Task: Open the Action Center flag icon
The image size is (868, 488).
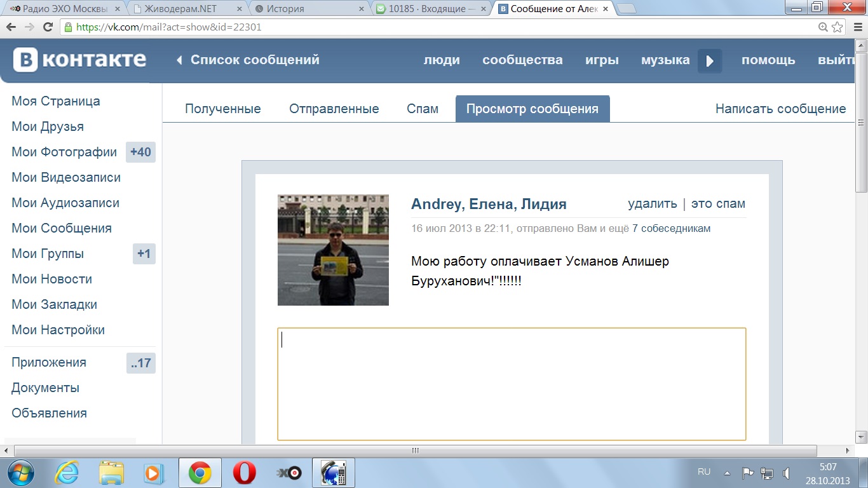Action: [748, 473]
